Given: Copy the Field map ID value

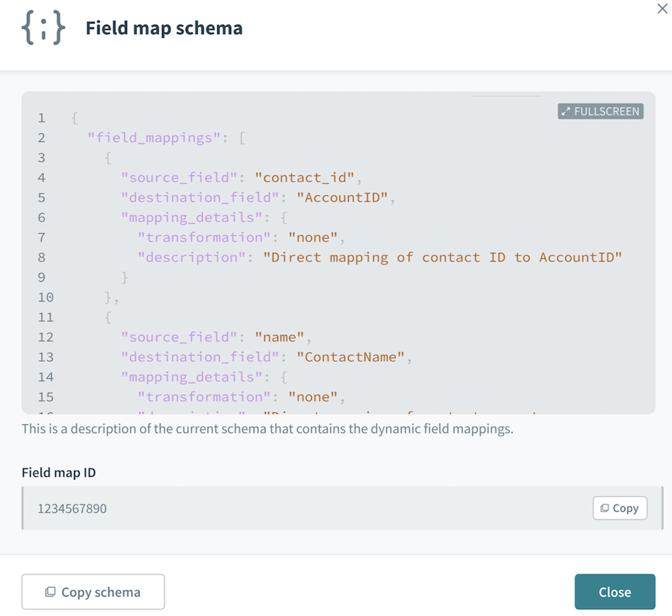Looking at the screenshot, I should [619, 508].
